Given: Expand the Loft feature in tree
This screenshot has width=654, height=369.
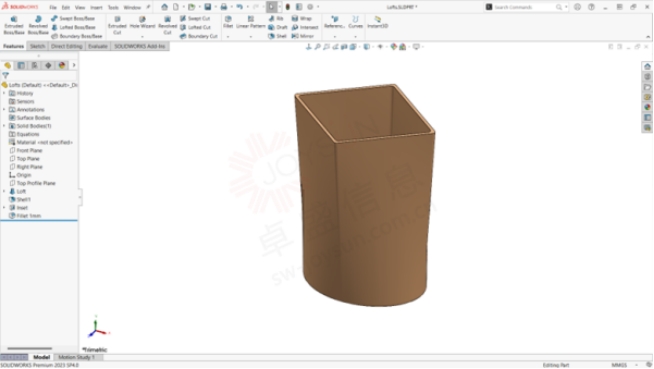Looking at the screenshot, I should (4, 191).
